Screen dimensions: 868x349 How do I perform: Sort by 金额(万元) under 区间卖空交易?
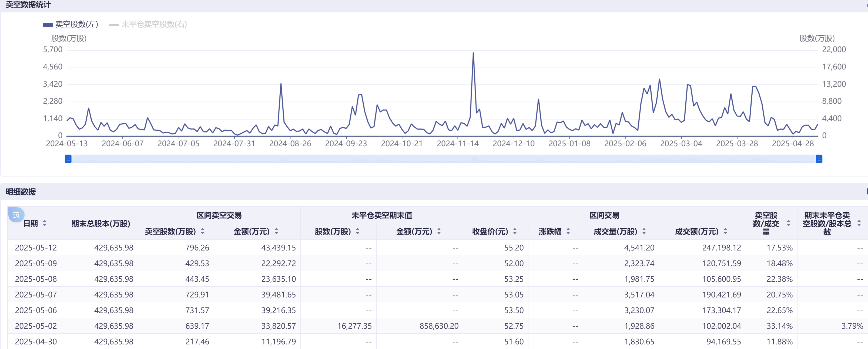(276, 232)
